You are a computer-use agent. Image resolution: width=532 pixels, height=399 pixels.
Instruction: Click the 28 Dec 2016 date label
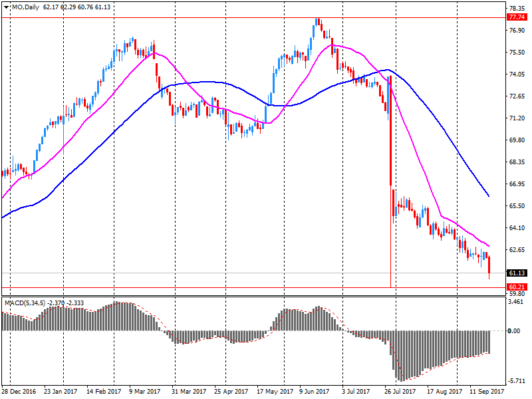click(x=19, y=392)
